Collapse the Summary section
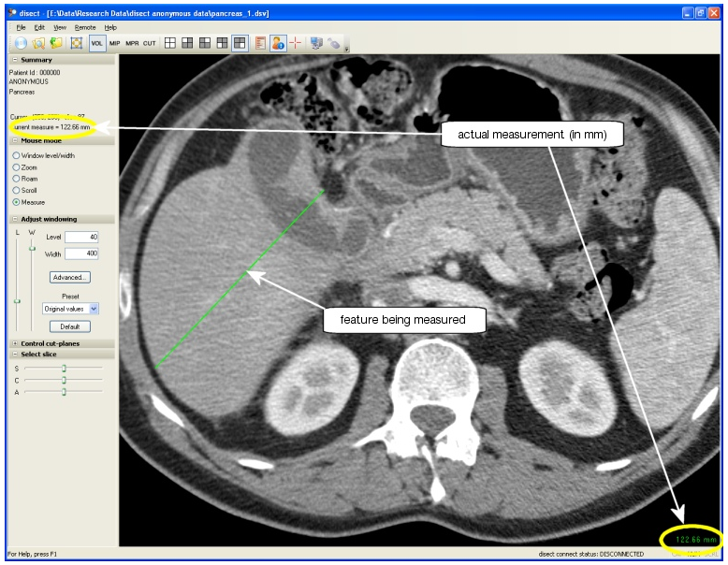Image resolution: width=728 pixels, height=565 pixels. pos(15,60)
